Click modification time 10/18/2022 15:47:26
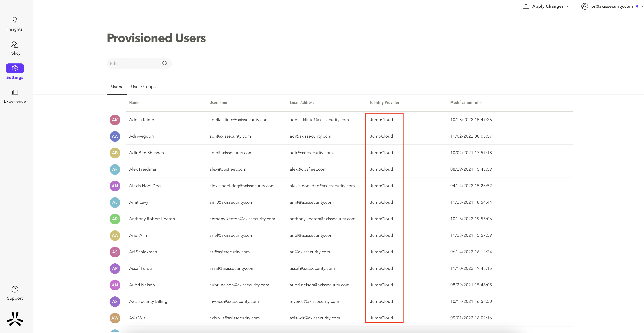 [x=471, y=120]
